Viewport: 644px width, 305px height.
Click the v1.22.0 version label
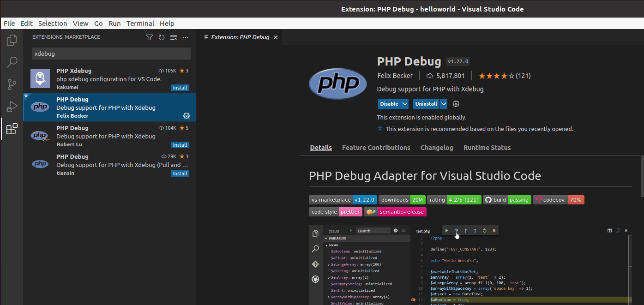pyautogui.click(x=458, y=61)
